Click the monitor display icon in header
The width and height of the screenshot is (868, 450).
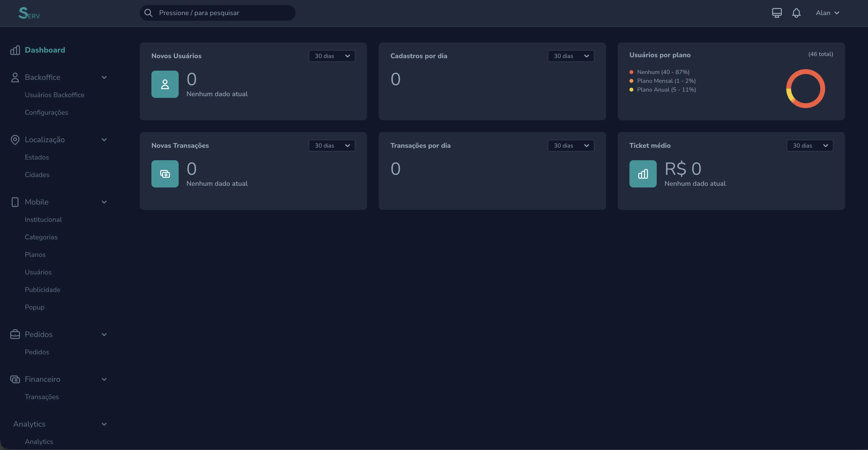point(777,13)
